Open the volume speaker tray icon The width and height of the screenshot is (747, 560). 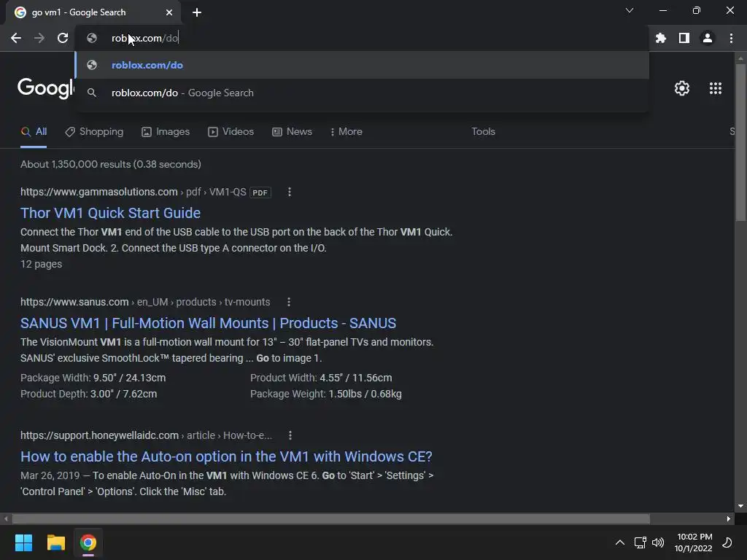point(658,542)
